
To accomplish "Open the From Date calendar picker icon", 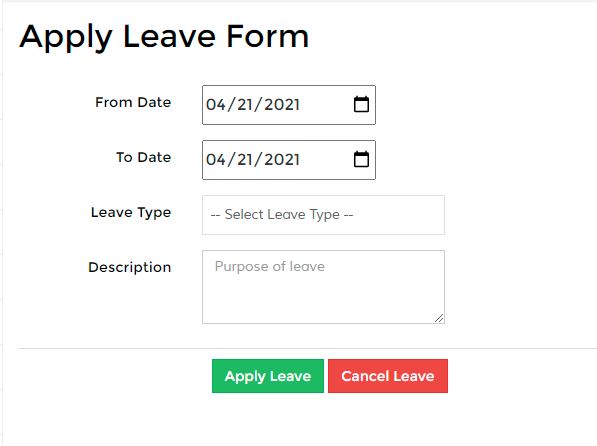I will tap(361, 104).
